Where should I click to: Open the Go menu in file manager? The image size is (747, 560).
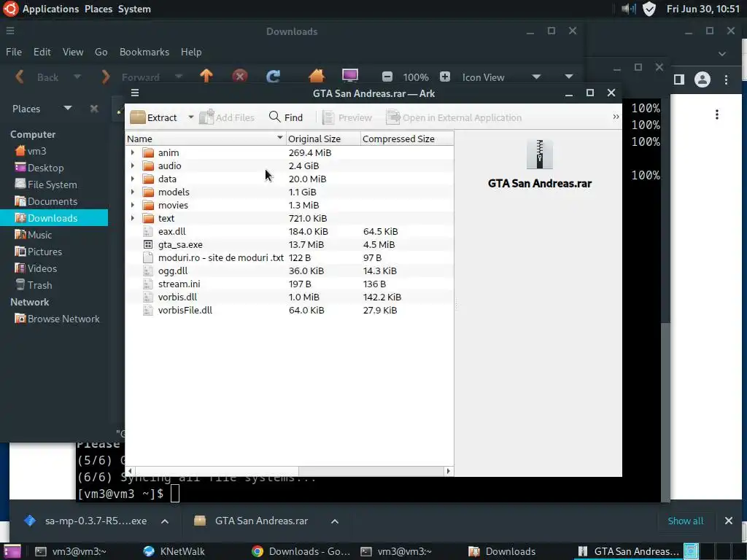point(101,52)
